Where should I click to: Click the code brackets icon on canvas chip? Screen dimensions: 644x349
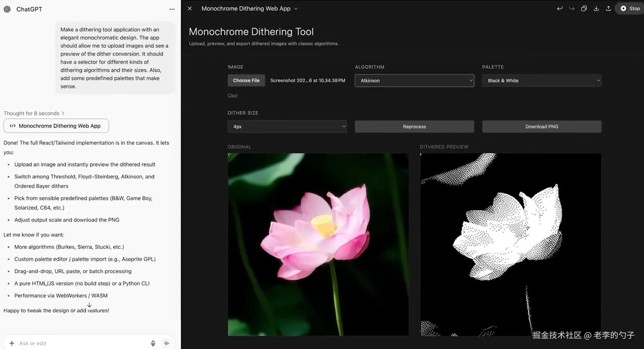coord(12,126)
